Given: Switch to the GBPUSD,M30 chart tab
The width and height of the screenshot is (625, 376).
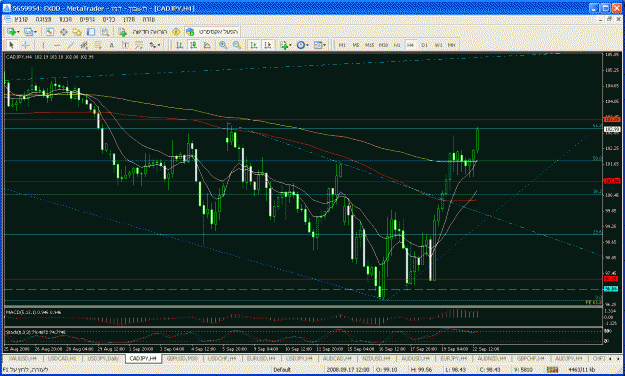Looking at the screenshot, I should click(182, 358).
